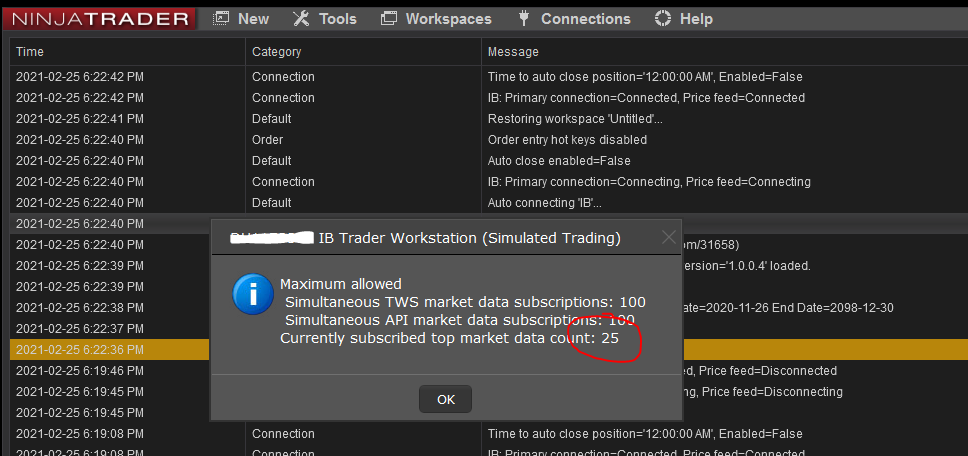Click the New menu window icon
The image size is (968, 456).
[220, 18]
